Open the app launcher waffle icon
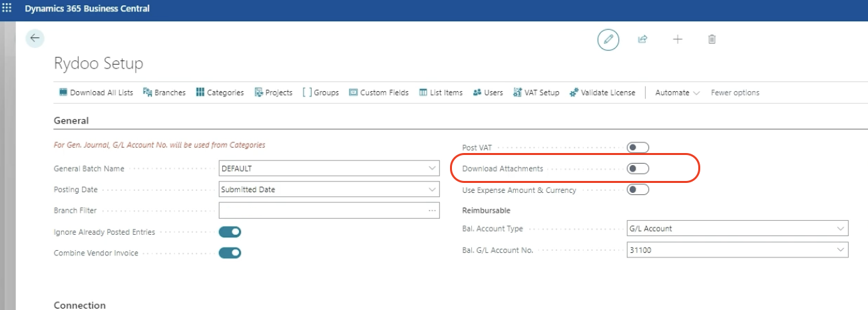The width and height of the screenshot is (868, 310). tap(7, 9)
